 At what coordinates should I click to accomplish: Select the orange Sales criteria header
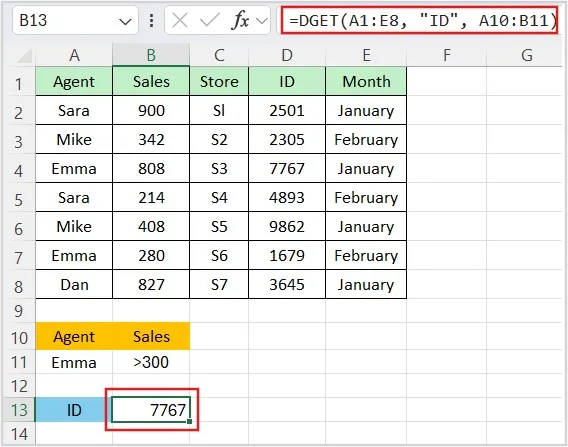pos(151,337)
